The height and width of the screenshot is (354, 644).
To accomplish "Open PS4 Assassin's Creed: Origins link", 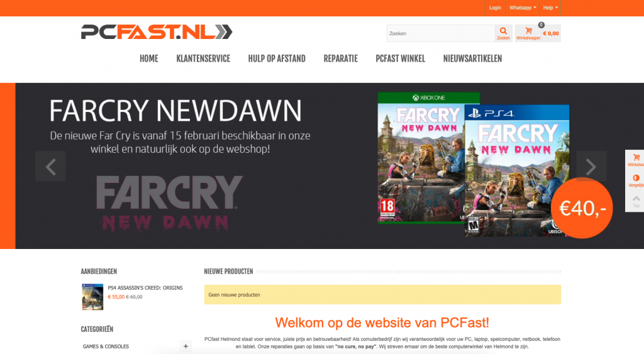I will click(145, 288).
